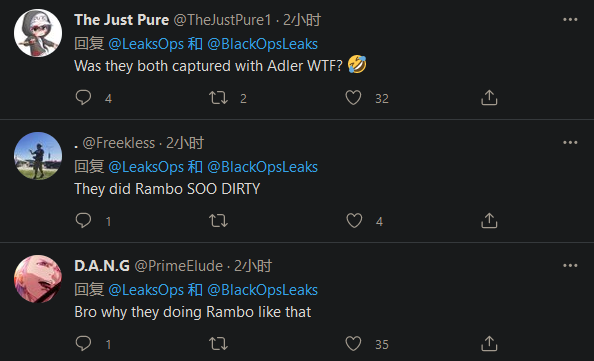Retweet 'They did Rambo SOO DIRTY'

pyautogui.click(x=219, y=220)
